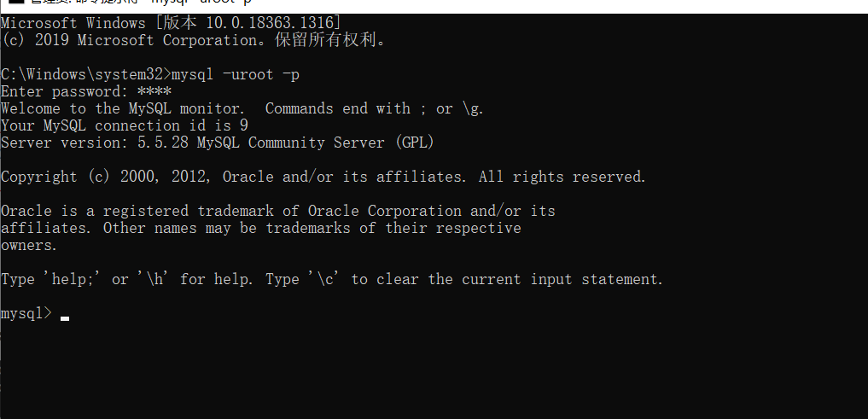Click 'Oracle is a registered trademark' line
Image resolution: width=868 pixels, height=419 pixels.
[x=278, y=212]
